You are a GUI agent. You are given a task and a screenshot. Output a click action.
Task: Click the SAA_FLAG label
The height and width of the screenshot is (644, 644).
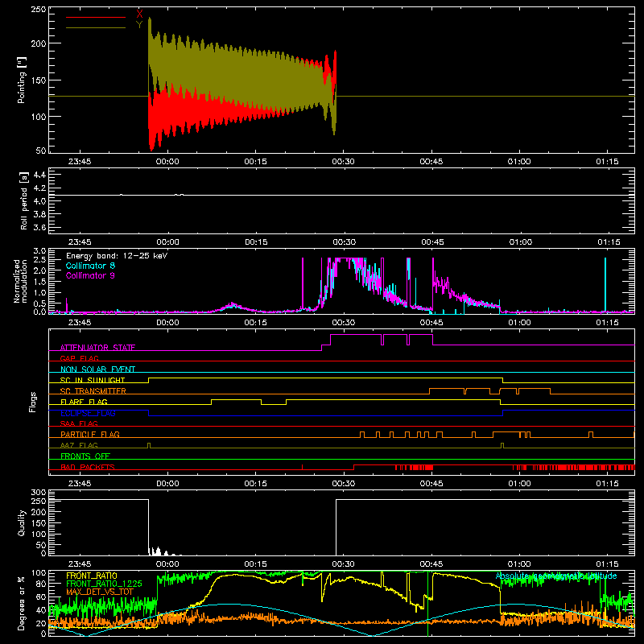point(79,423)
